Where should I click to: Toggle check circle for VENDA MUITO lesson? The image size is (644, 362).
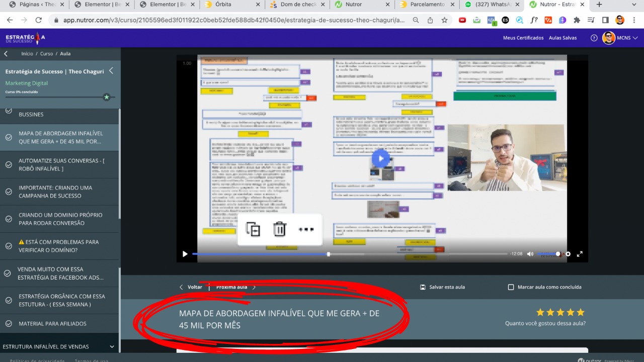click(x=8, y=273)
